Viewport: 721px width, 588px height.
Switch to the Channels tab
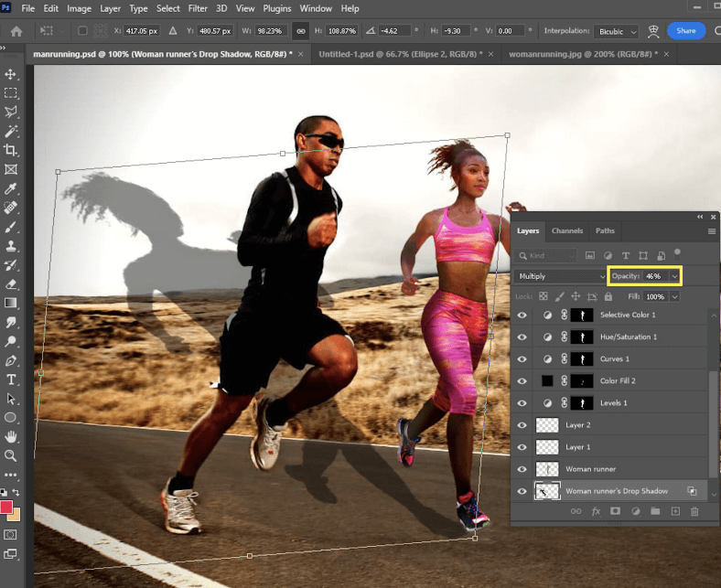(567, 230)
